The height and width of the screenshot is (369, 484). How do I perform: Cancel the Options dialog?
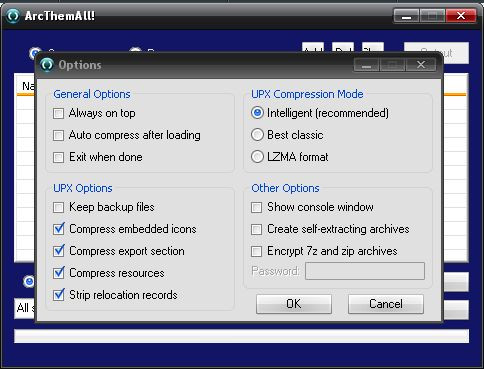(x=386, y=304)
